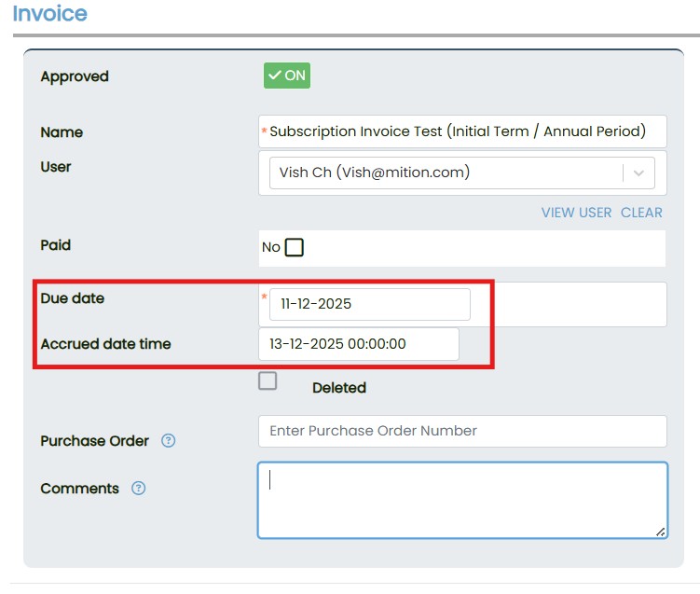This screenshot has width=700, height=594.
Task: Click the Subscription Invoice Test name field
Action: [462, 131]
